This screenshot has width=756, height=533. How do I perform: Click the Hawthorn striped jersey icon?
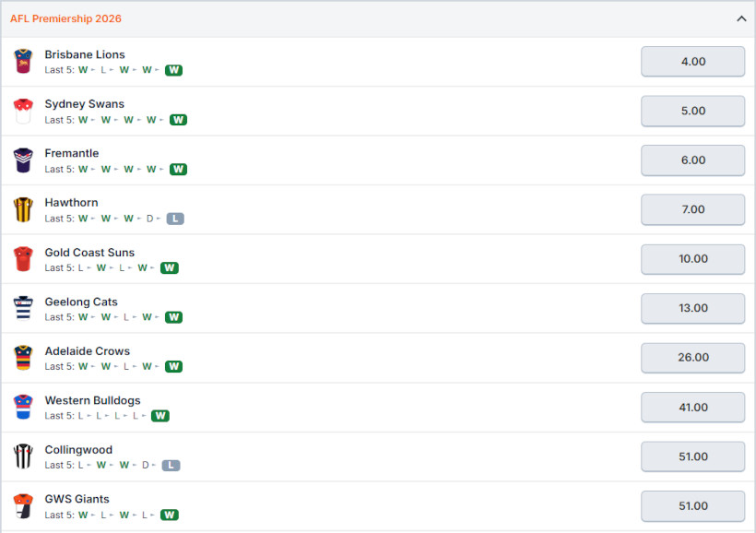click(x=23, y=209)
